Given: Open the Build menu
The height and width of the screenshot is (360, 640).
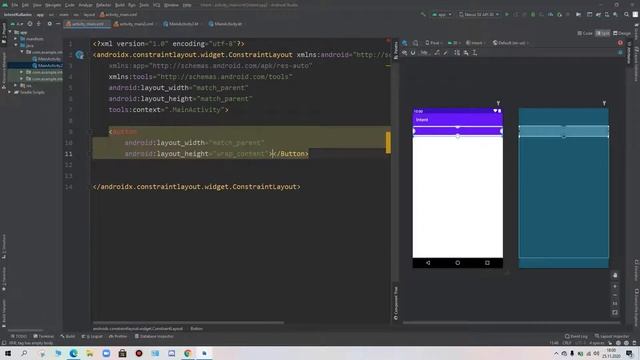Looking at the screenshot, I should pos(120,5).
